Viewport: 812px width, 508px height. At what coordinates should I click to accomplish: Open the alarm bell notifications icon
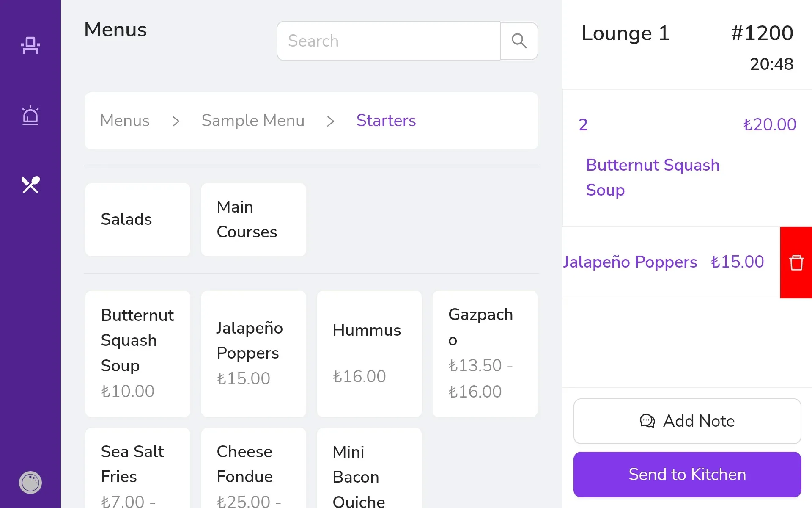click(x=30, y=115)
